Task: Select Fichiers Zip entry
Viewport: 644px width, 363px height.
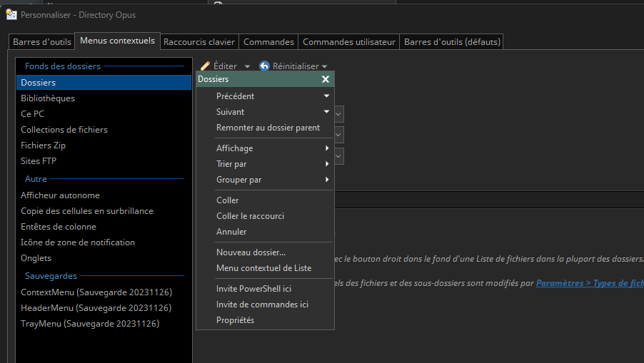Action: tap(104, 145)
